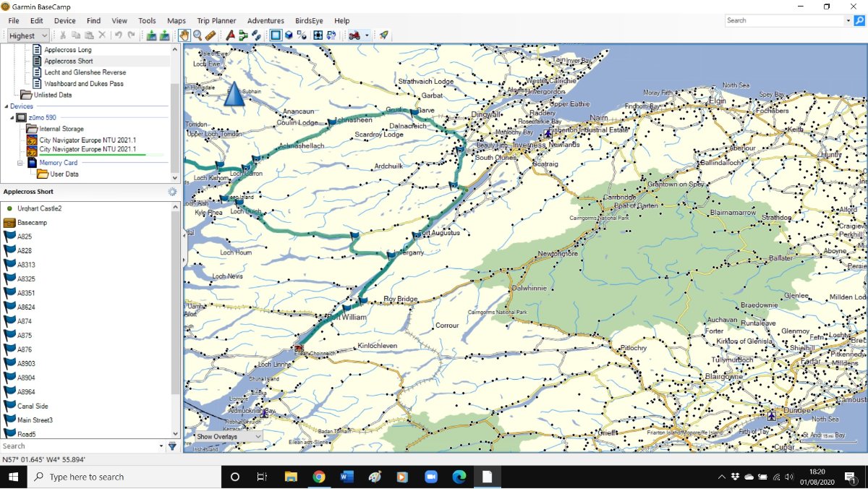
Task: Open the Show Overlays dropdown
Action: click(x=228, y=437)
